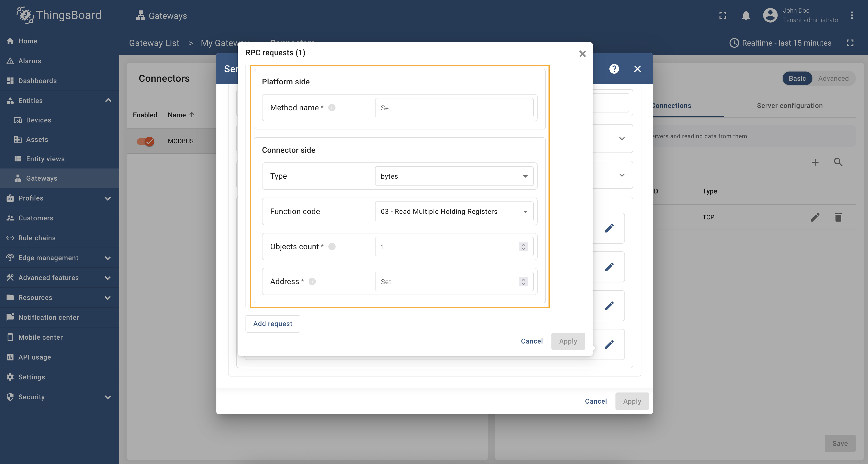Toggle the MODBUS connector enabled switch
The image size is (868, 464).
tap(146, 141)
